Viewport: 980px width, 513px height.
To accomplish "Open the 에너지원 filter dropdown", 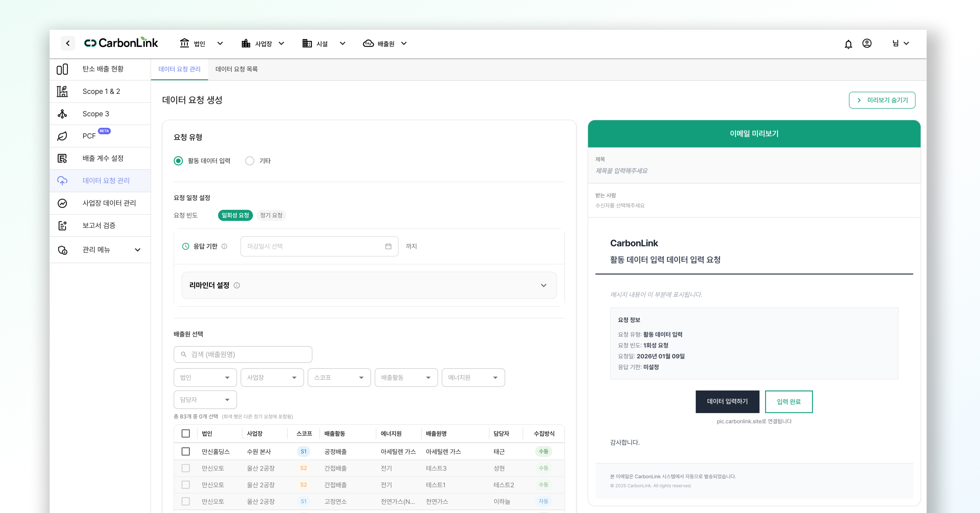I will tap(473, 378).
